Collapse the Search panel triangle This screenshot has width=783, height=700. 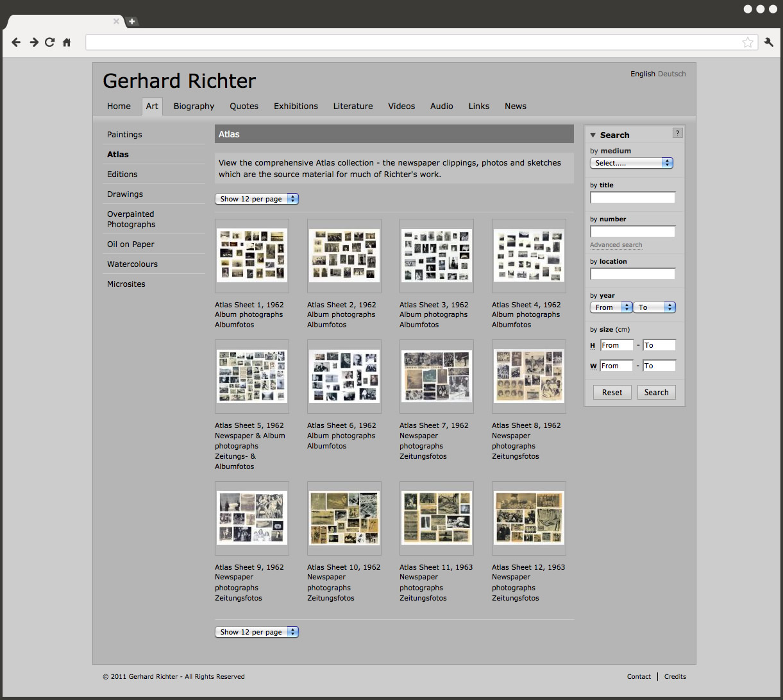(593, 135)
